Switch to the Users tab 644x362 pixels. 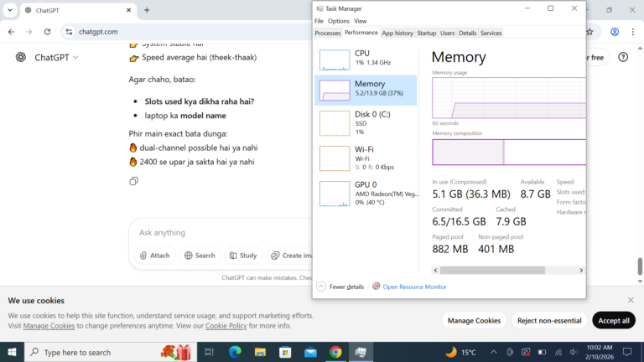[447, 33]
